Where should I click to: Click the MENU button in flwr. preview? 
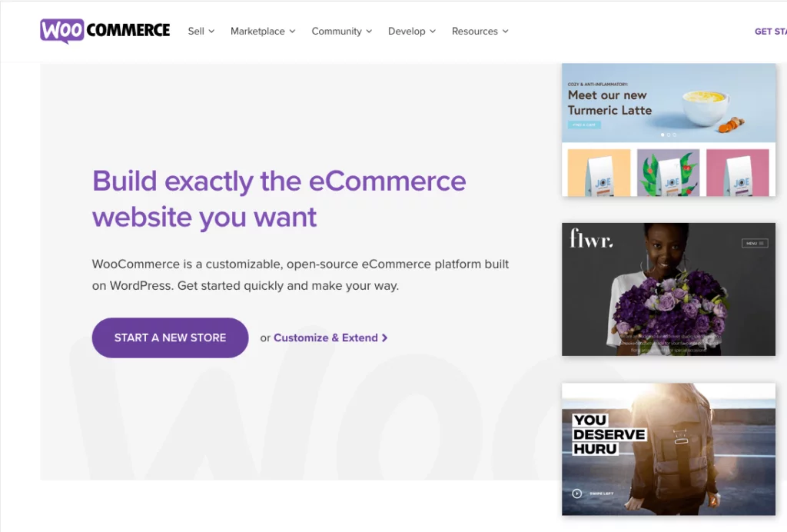pos(755,243)
